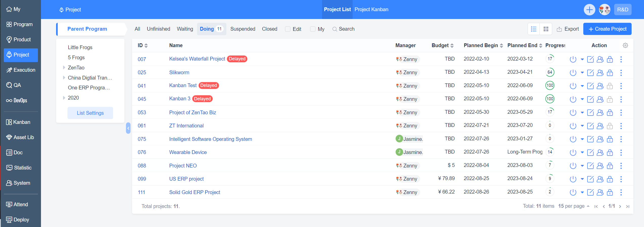644x227 pixels.
Task: Enable the Edit checkbox
Action: point(288,29)
